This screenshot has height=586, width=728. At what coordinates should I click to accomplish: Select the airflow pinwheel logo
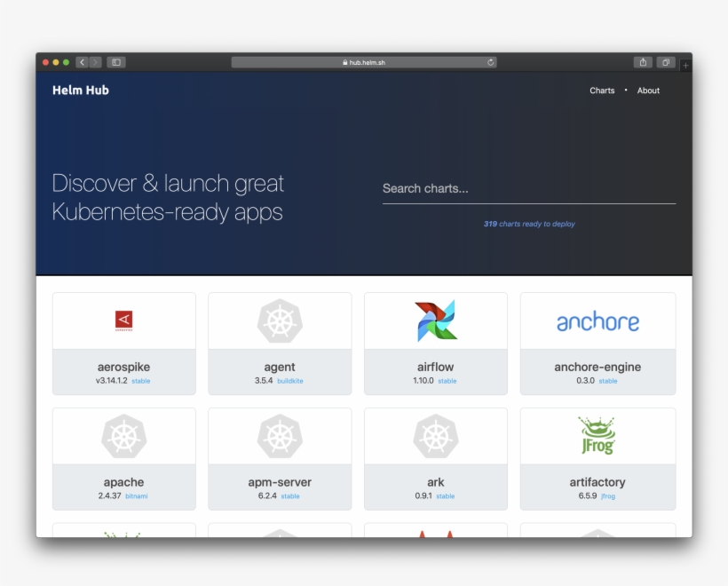[435, 320]
